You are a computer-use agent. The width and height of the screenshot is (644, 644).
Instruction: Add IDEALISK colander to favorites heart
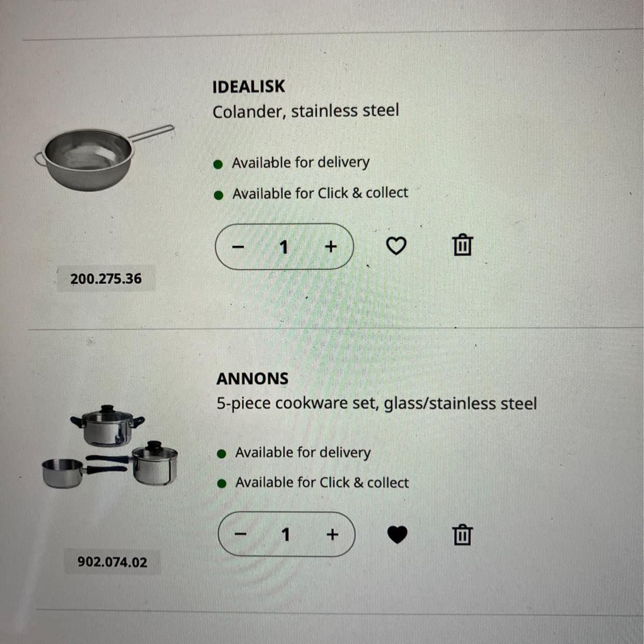click(396, 246)
